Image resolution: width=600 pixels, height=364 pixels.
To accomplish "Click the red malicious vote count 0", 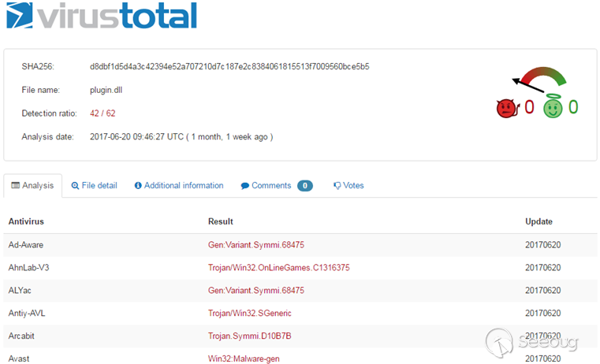I will pos(529,107).
